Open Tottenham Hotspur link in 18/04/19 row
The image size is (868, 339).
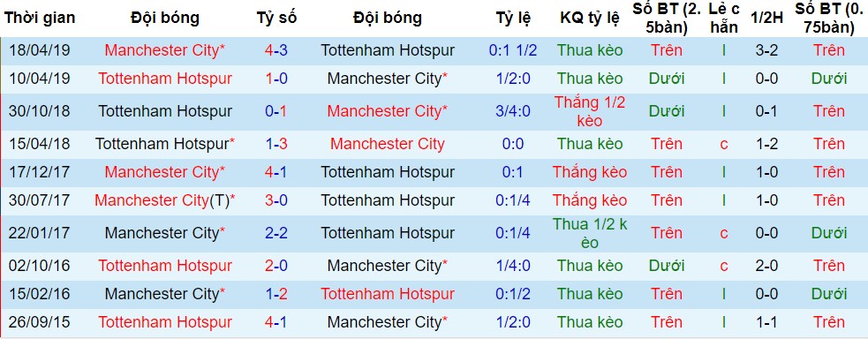388,50
